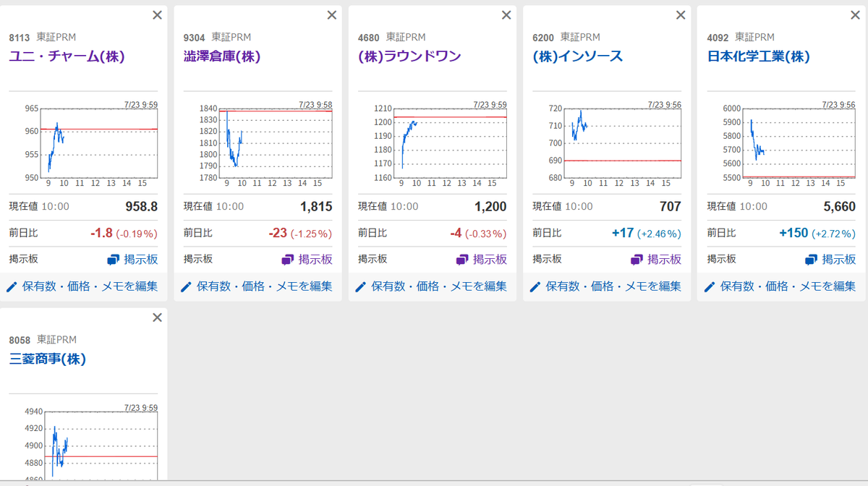Click the ユニ・チャーム intraday chart
868x486 pixels.
tap(83, 144)
